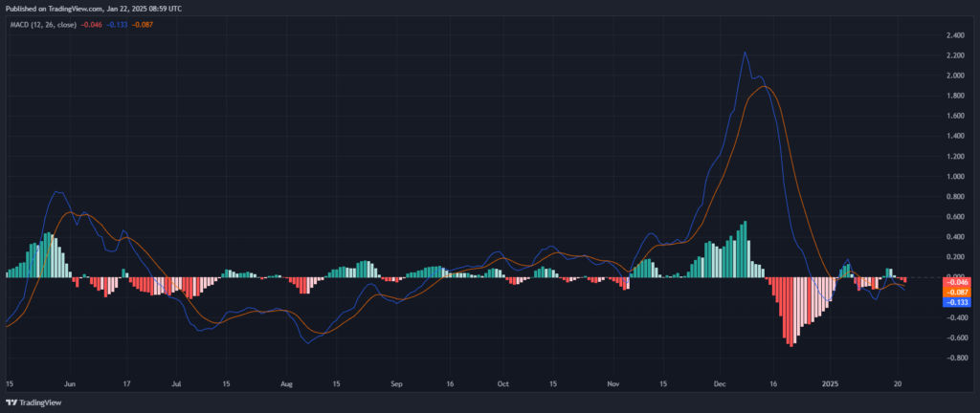Click the 2.200 level on the price axis
Viewport: 980px width, 413px height.
(x=955, y=55)
